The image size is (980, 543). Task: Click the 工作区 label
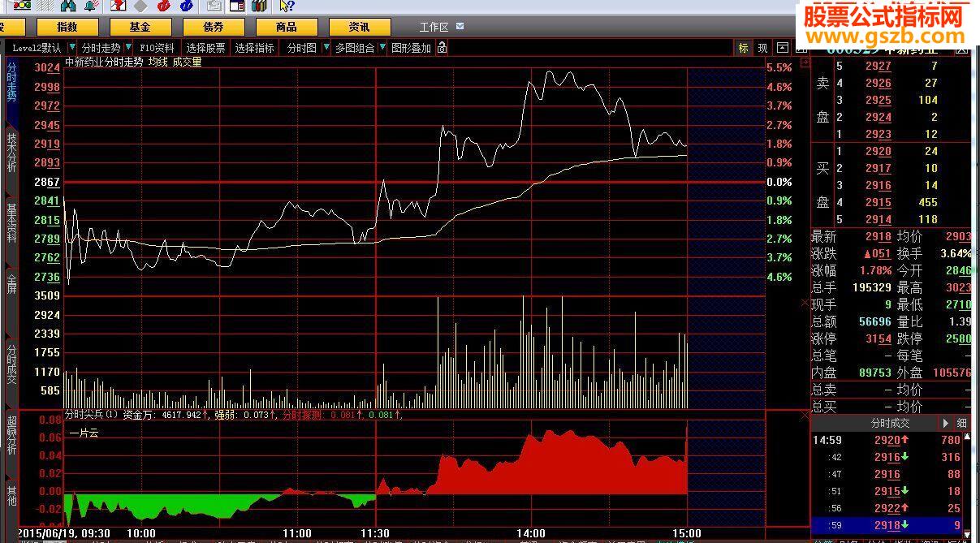click(x=434, y=27)
